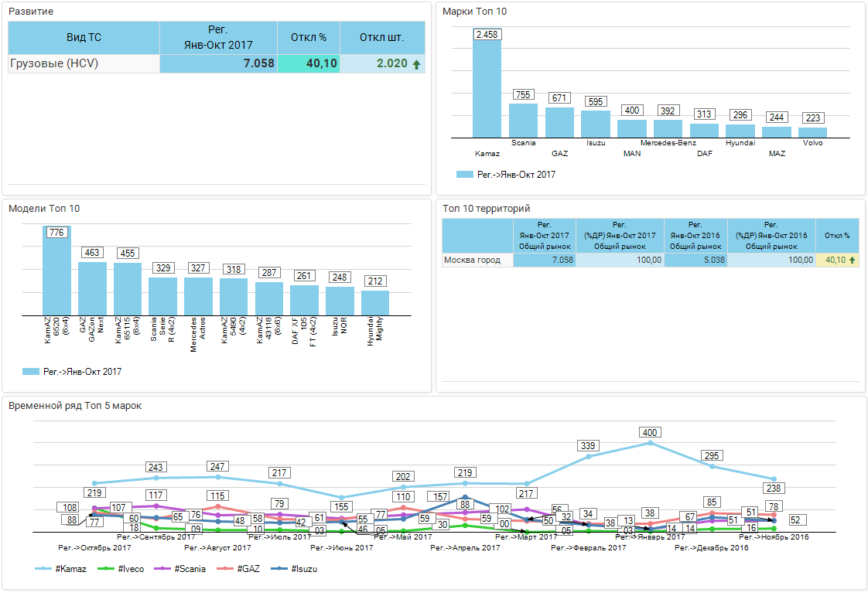
Task: Click the KamAZ 43118 (6x6) bar labeled 287
Action: pos(269,298)
